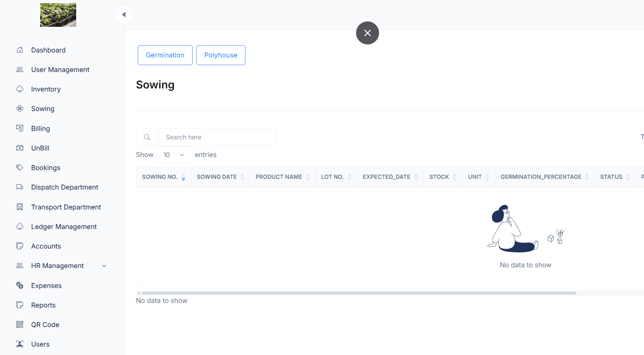Click the Dispatch Department truck icon
The width and height of the screenshot is (644, 355).
click(20, 187)
